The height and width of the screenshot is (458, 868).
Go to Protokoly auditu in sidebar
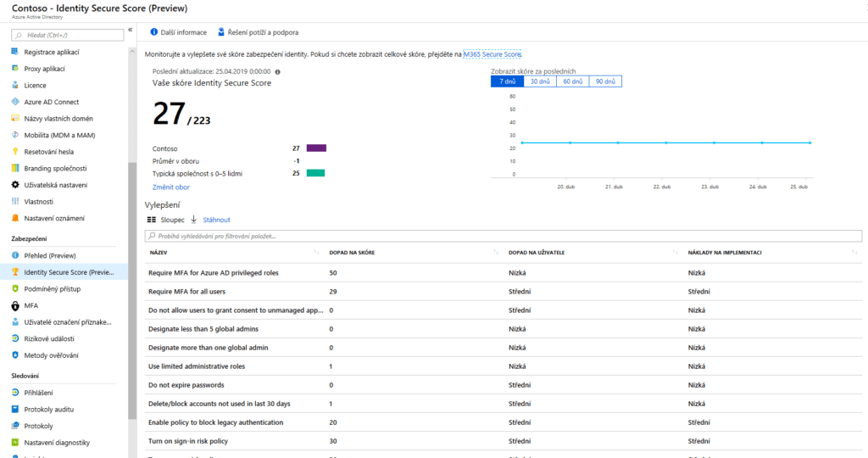coord(55,410)
